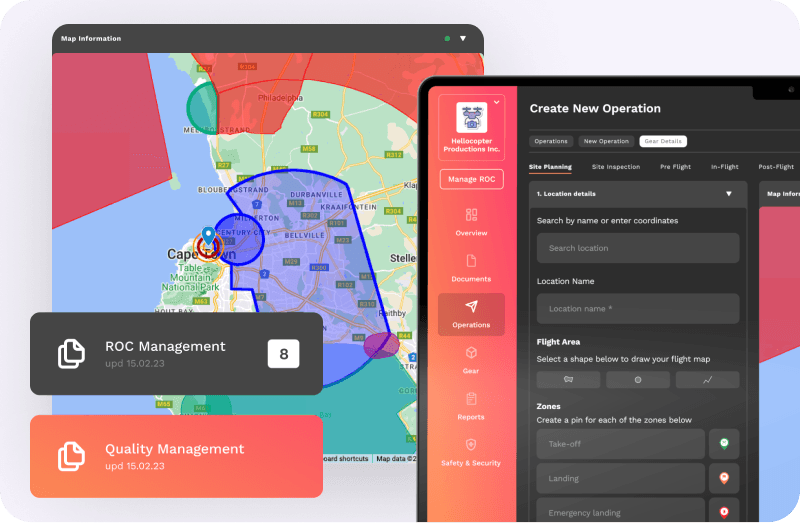This screenshot has width=800, height=523.
Task: Select Operations in the sidebar
Action: [471, 314]
